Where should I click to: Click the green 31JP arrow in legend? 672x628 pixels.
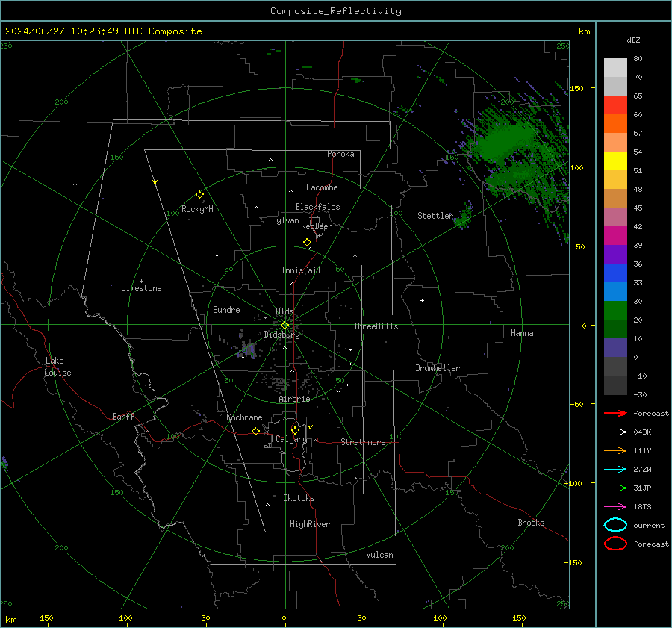pos(615,488)
